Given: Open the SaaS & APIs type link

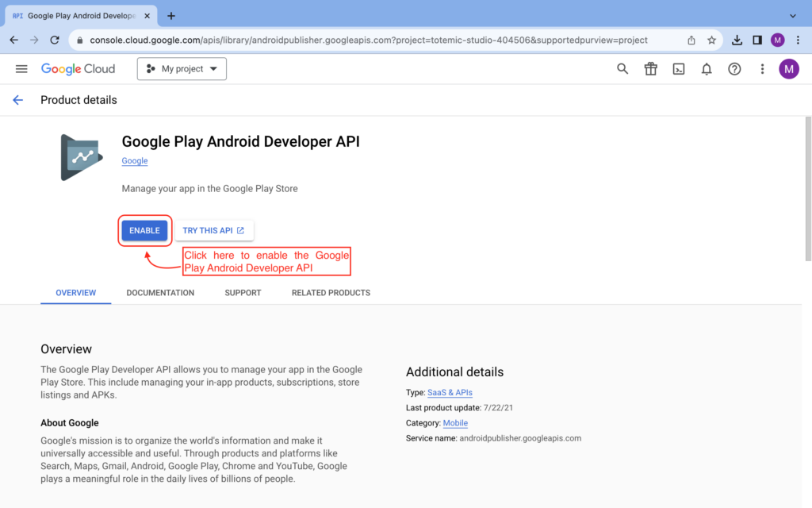Looking at the screenshot, I should [450, 392].
